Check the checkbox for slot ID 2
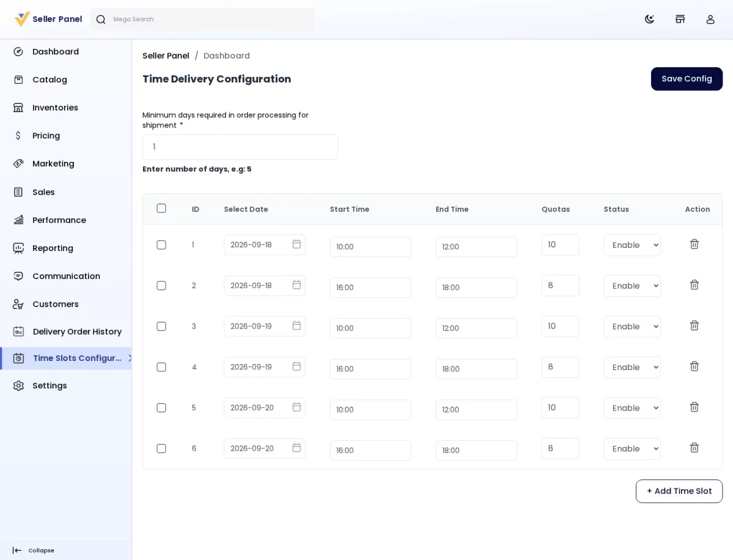The width and height of the screenshot is (733, 560). pos(161,286)
